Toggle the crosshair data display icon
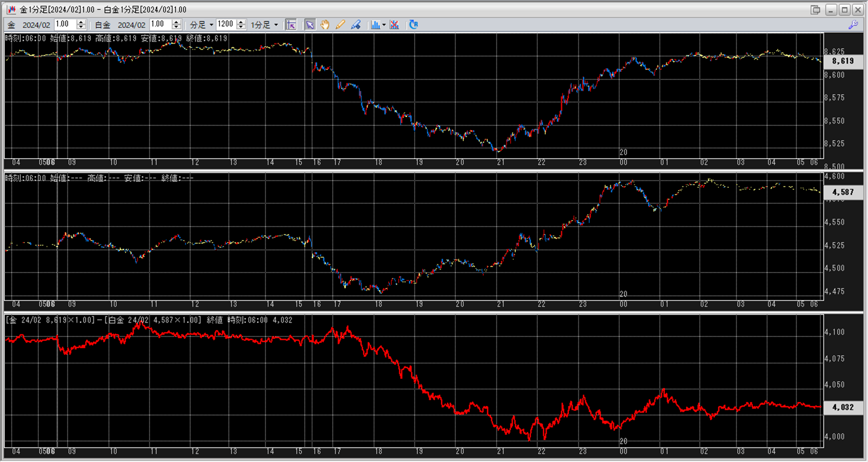The image size is (868, 462). click(x=291, y=25)
